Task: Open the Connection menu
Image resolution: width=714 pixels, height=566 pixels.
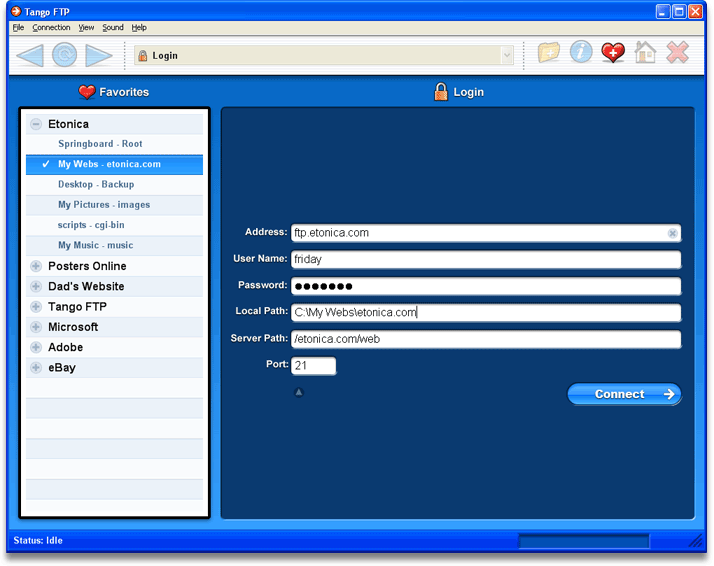Action: [x=51, y=27]
